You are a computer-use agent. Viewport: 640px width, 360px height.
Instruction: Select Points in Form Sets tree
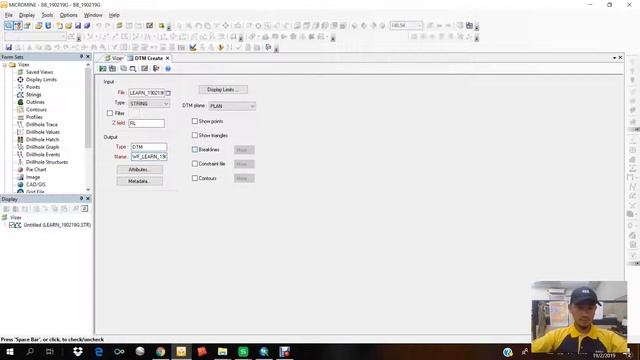pyautogui.click(x=33, y=87)
